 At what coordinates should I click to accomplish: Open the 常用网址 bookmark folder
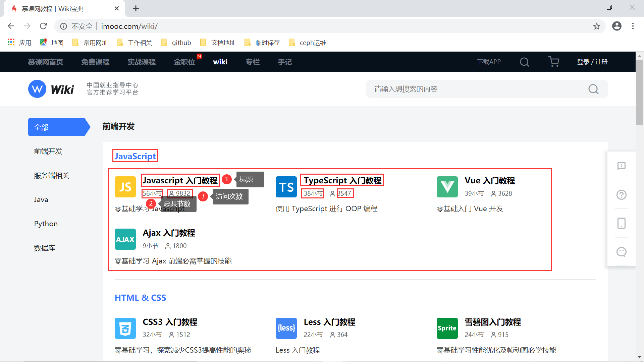click(x=90, y=43)
